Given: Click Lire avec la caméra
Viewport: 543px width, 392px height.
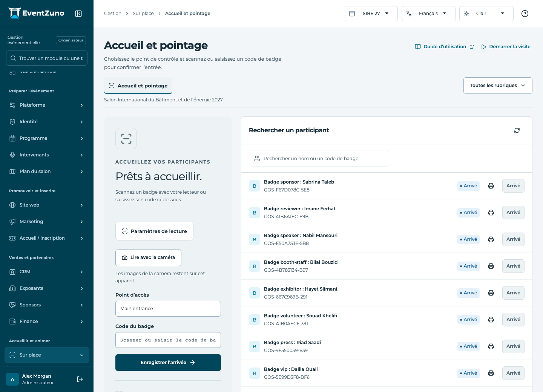Looking at the screenshot, I should pyautogui.click(x=148, y=258).
